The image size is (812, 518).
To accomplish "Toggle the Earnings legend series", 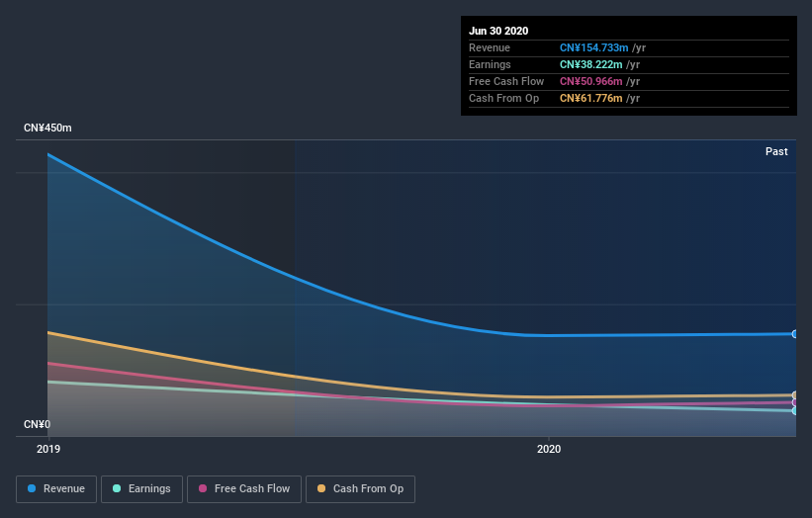I will pyautogui.click(x=141, y=489).
